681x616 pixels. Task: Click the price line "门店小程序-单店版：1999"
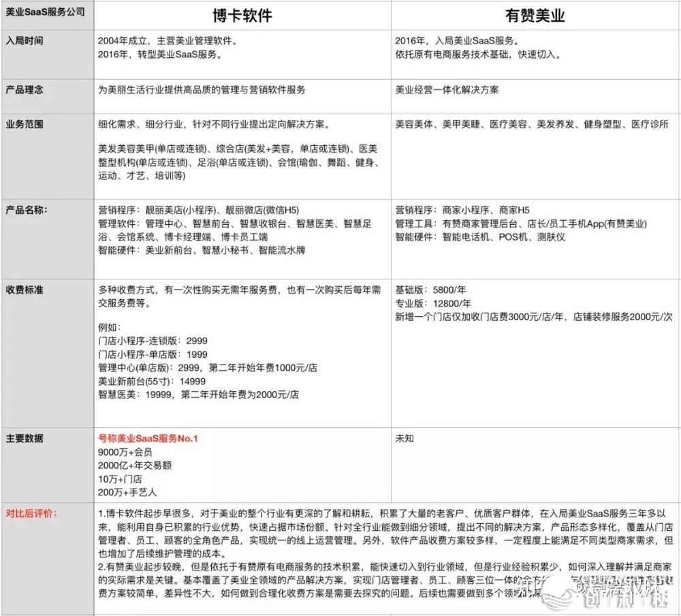(x=153, y=355)
